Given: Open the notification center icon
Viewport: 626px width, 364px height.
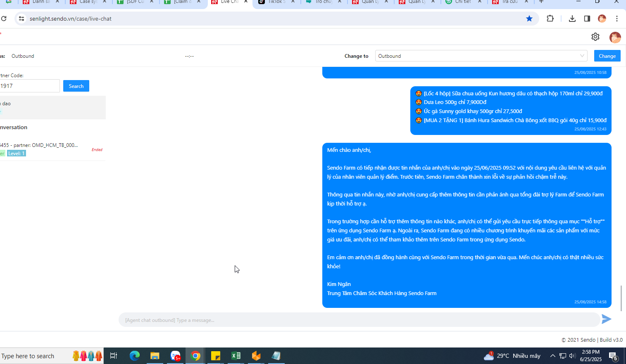Looking at the screenshot, I should 613,356.
